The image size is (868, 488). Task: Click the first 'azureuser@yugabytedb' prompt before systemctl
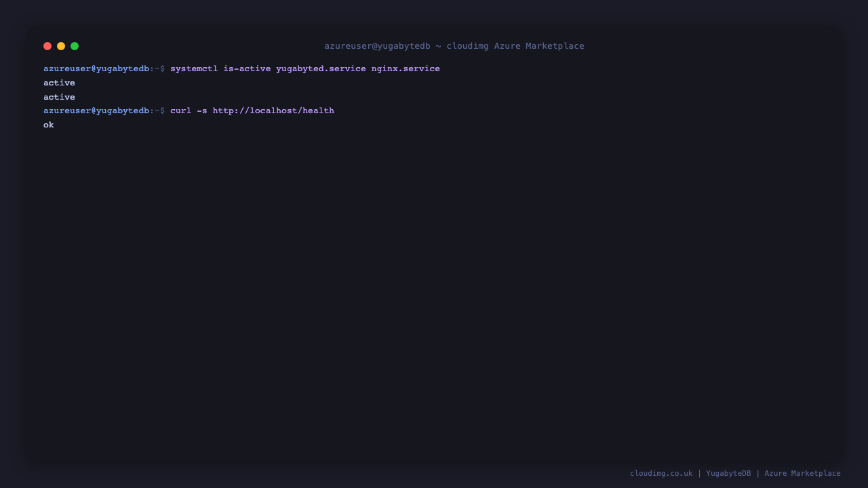[96, 69]
